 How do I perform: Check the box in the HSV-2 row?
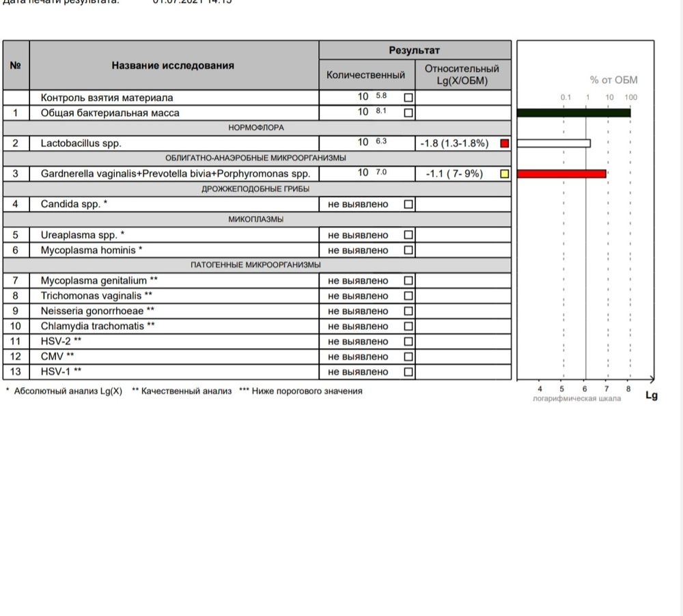point(408,341)
